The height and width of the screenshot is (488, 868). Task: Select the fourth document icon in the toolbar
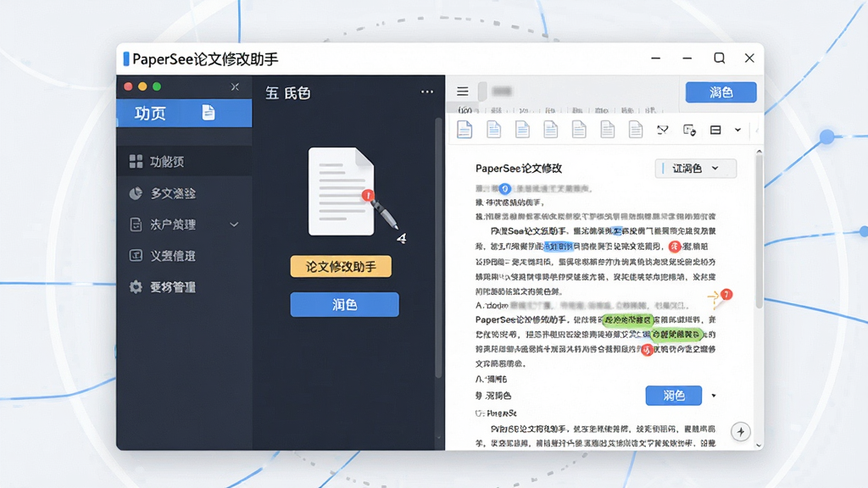pyautogui.click(x=550, y=130)
